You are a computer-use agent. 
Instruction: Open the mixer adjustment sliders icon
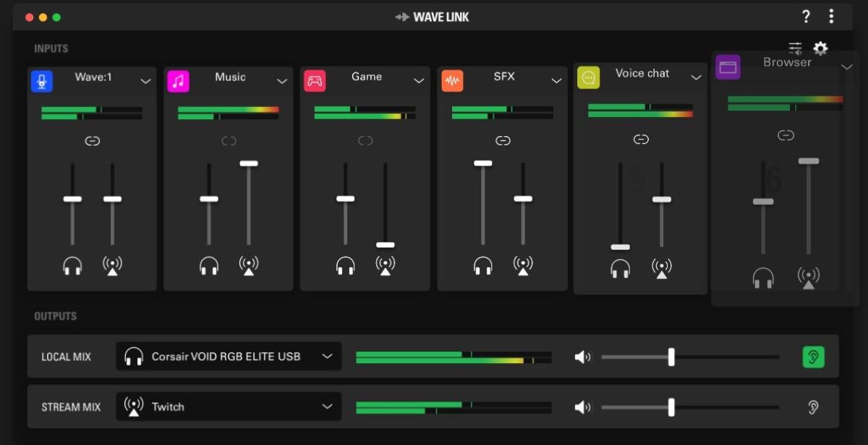(795, 48)
